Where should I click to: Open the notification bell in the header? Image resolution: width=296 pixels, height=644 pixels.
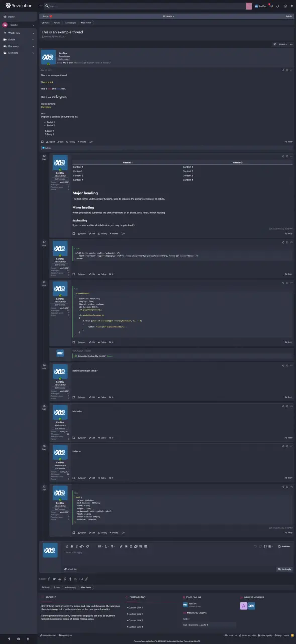coord(278,6)
